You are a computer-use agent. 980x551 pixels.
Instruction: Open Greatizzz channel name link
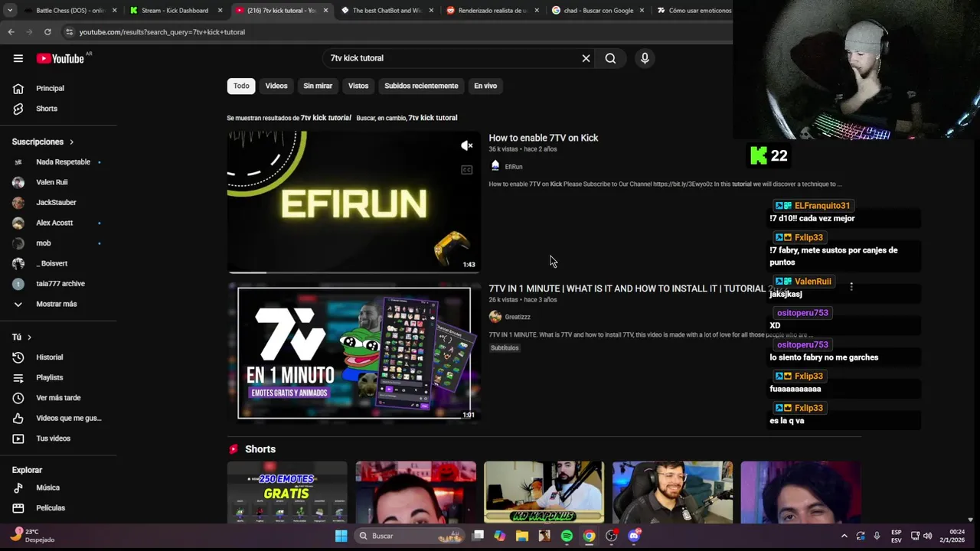(518, 317)
